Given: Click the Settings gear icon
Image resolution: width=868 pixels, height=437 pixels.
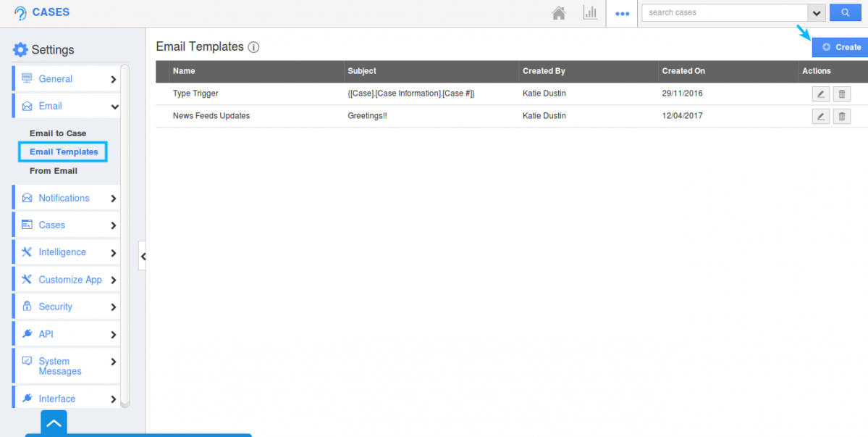Looking at the screenshot, I should (x=20, y=49).
